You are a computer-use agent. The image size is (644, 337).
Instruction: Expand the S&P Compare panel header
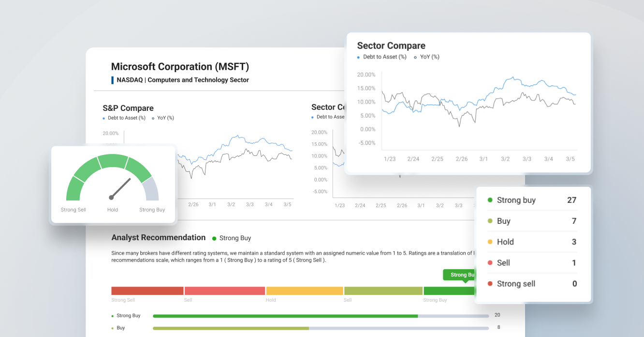pyautogui.click(x=127, y=108)
